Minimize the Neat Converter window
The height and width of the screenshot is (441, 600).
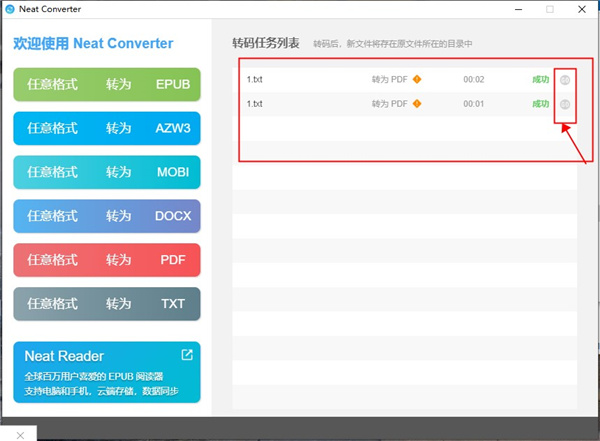tap(518, 9)
